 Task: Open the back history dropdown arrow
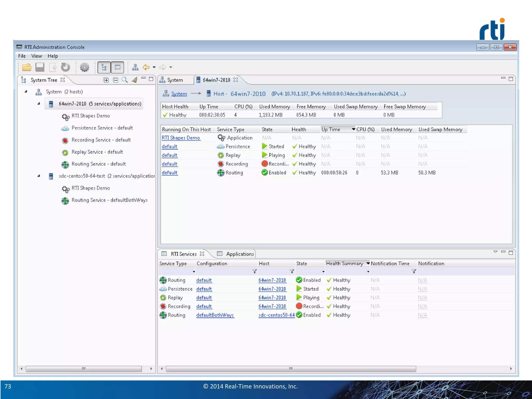[x=154, y=67]
